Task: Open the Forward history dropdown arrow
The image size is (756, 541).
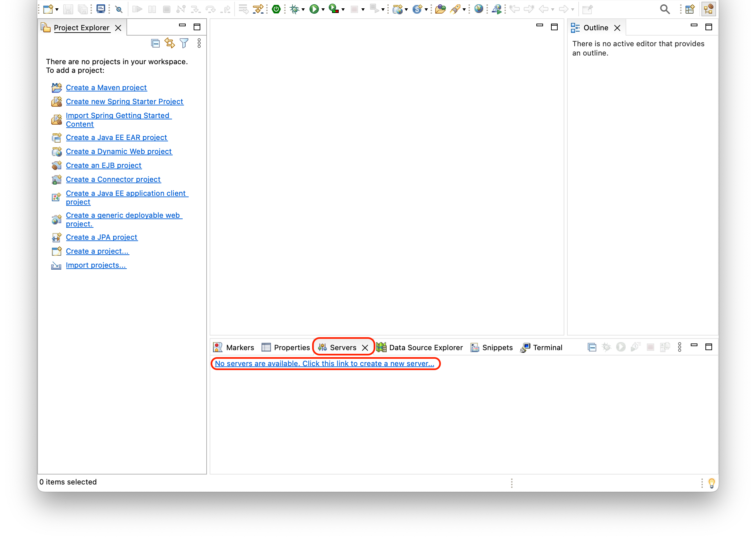Action: click(x=573, y=10)
